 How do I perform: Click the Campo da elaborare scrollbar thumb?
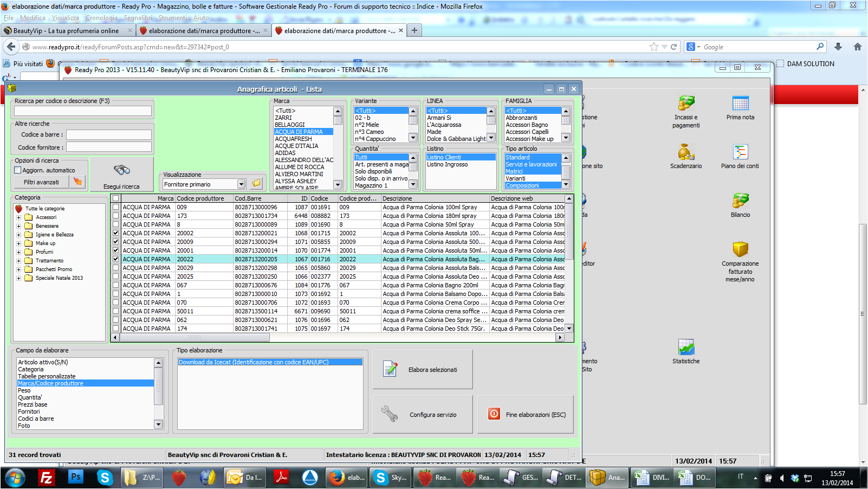(158, 386)
